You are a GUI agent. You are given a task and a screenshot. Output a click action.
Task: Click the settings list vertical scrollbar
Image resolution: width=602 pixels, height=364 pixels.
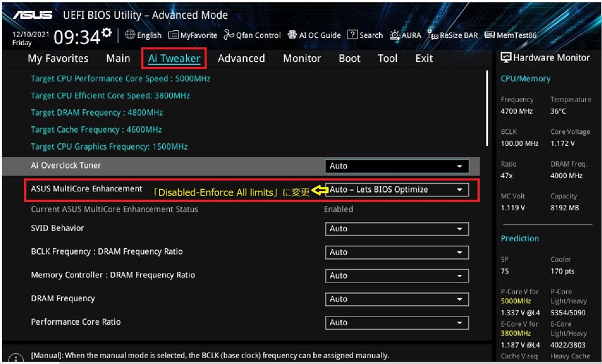point(487,108)
